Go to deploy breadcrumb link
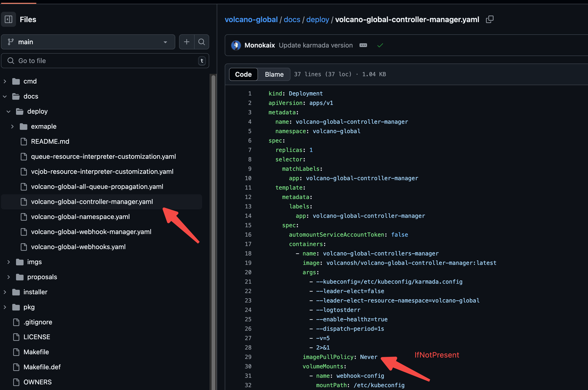The width and height of the screenshot is (588, 390). click(317, 20)
